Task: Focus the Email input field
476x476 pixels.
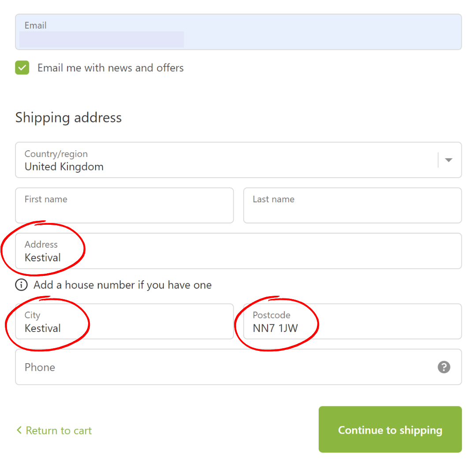Action: pyautogui.click(x=238, y=32)
